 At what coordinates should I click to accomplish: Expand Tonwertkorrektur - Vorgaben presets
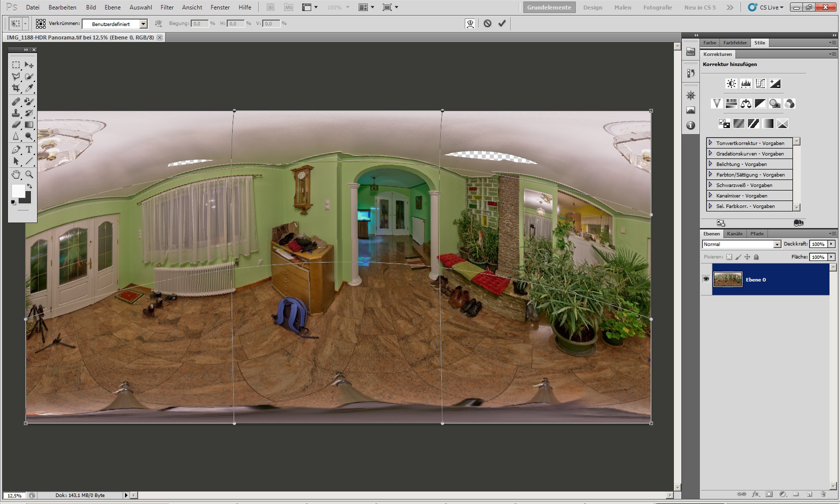[710, 143]
